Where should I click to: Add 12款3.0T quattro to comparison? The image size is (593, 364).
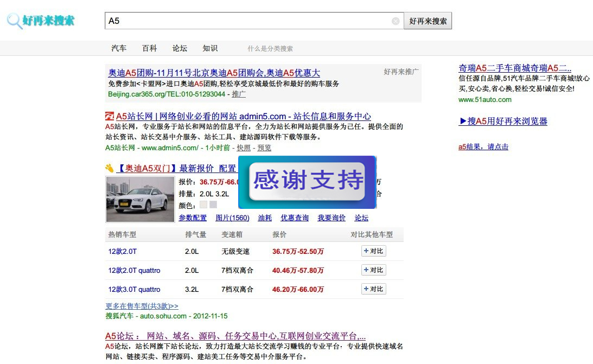point(374,289)
